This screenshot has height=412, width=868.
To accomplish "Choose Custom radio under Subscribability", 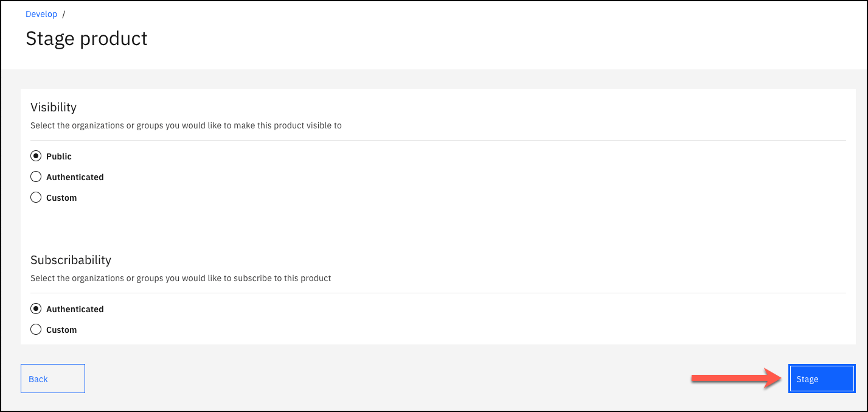I will pyautogui.click(x=36, y=330).
